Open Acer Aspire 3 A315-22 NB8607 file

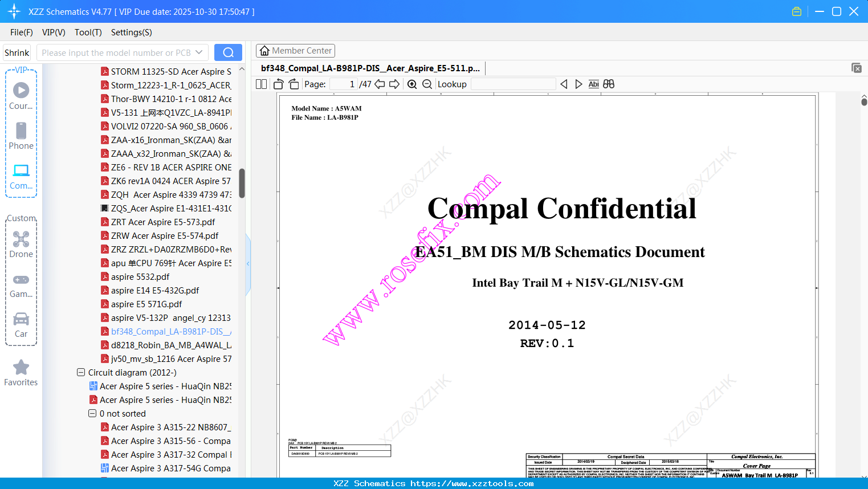click(166, 427)
